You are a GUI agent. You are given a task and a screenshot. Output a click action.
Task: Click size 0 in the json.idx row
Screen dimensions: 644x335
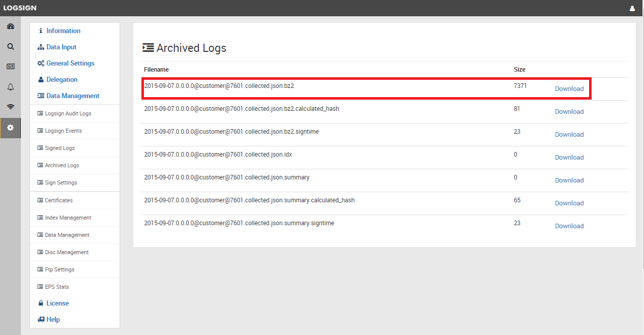pyautogui.click(x=515, y=155)
